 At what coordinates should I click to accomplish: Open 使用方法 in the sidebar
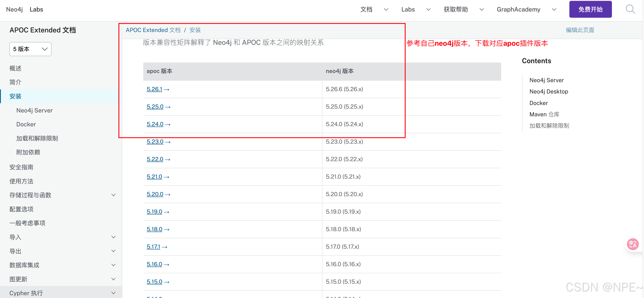pos(21,181)
